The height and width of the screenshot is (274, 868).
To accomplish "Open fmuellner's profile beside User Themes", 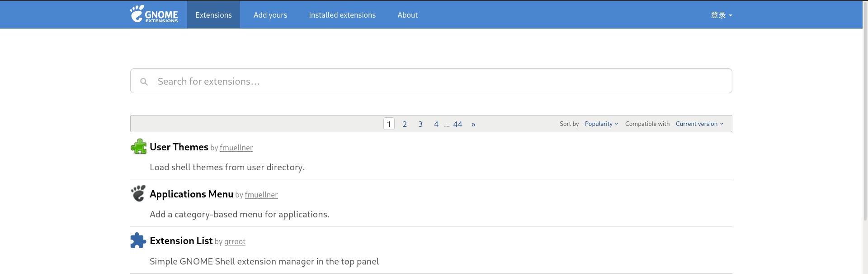I will point(236,148).
